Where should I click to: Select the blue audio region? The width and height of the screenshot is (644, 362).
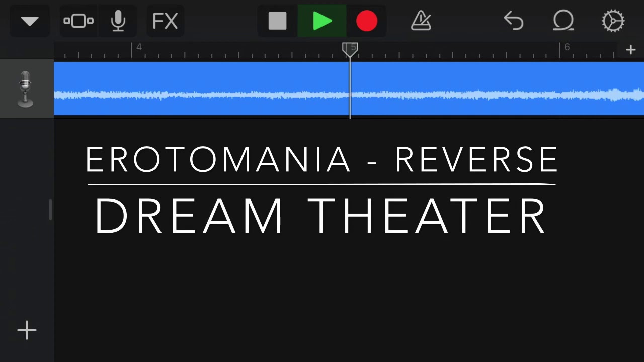(x=349, y=88)
